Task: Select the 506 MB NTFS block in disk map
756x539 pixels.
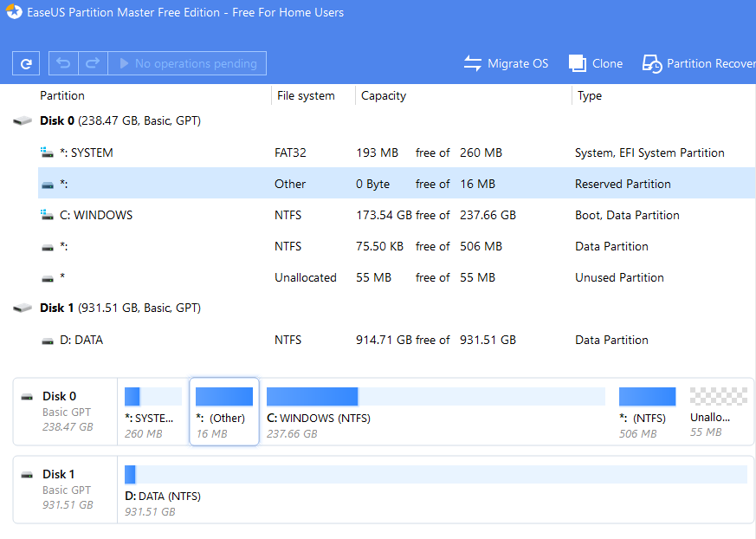Action: click(x=647, y=397)
